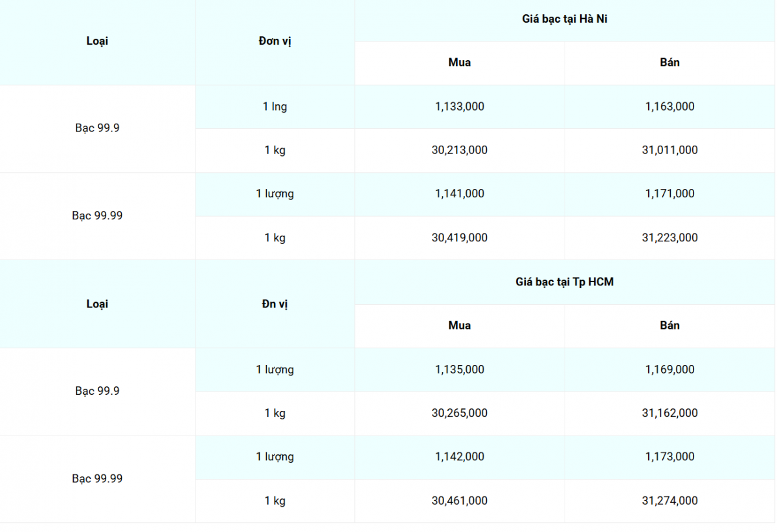Click sell price 1,173,000
The height and width of the screenshot is (532, 777).
(x=670, y=457)
